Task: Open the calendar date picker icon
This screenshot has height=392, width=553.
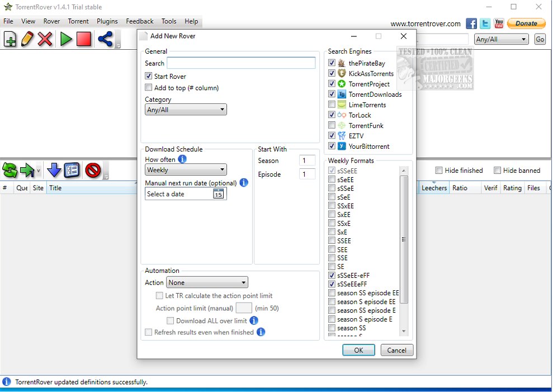Action: click(x=218, y=194)
